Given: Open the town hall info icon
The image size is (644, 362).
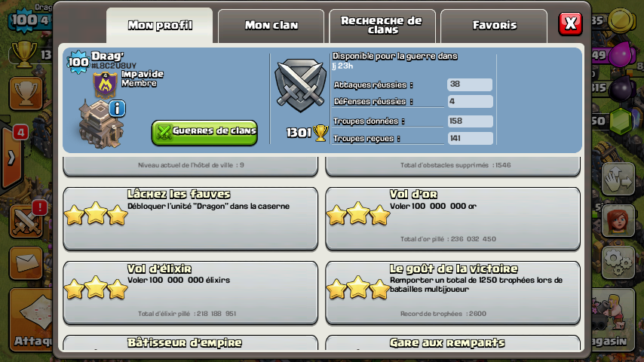Looking at the screenshot, I should (x=117, y=109).
